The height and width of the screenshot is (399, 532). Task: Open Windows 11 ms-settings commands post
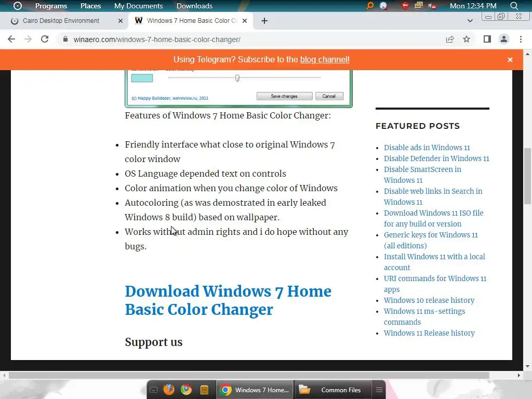coord(424,316)
